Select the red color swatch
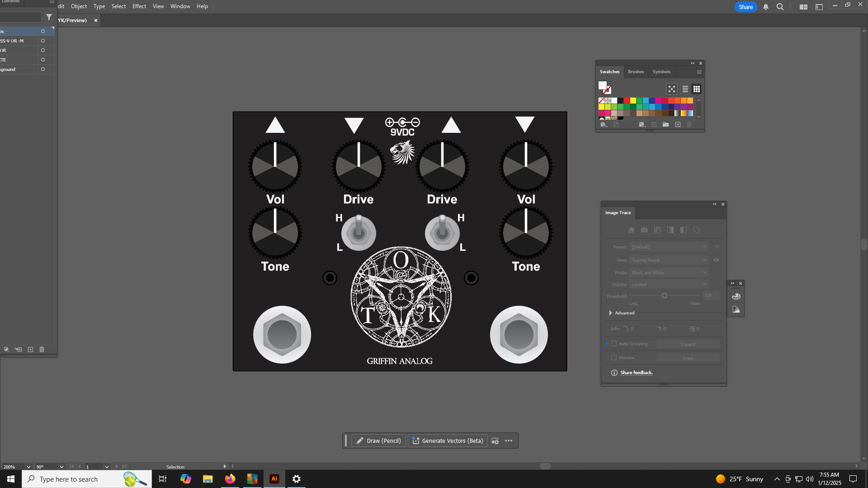 [627, 101]
